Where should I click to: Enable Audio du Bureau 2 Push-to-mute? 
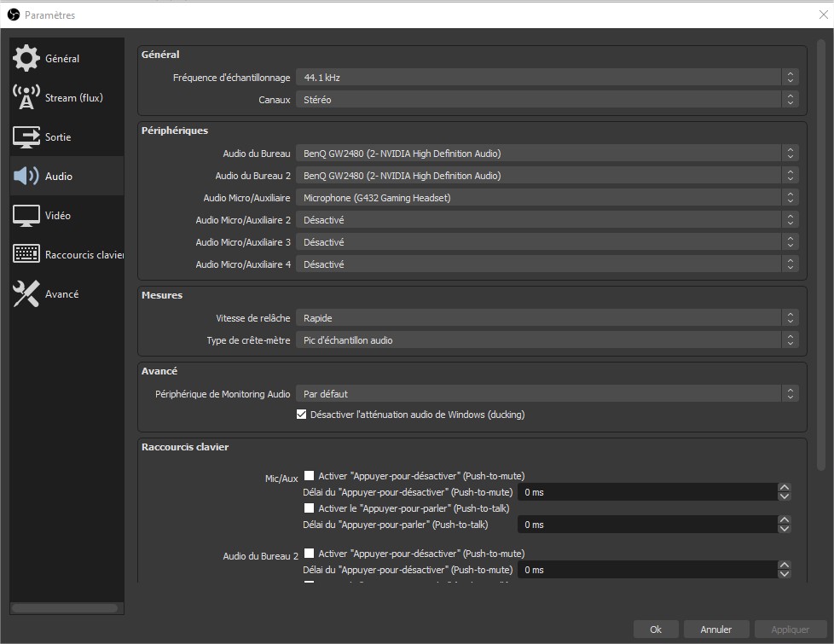pos(309,553)
